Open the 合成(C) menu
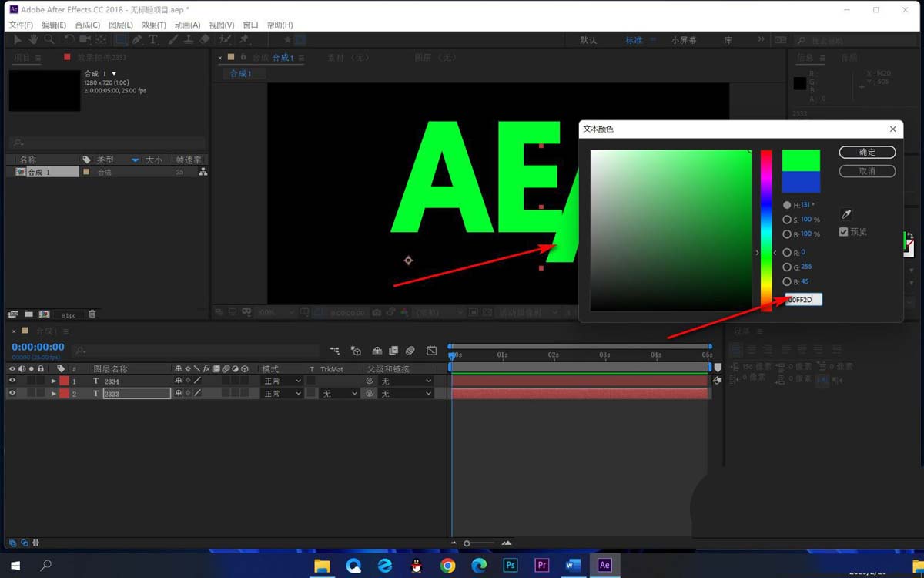 (x=88, y=25)
